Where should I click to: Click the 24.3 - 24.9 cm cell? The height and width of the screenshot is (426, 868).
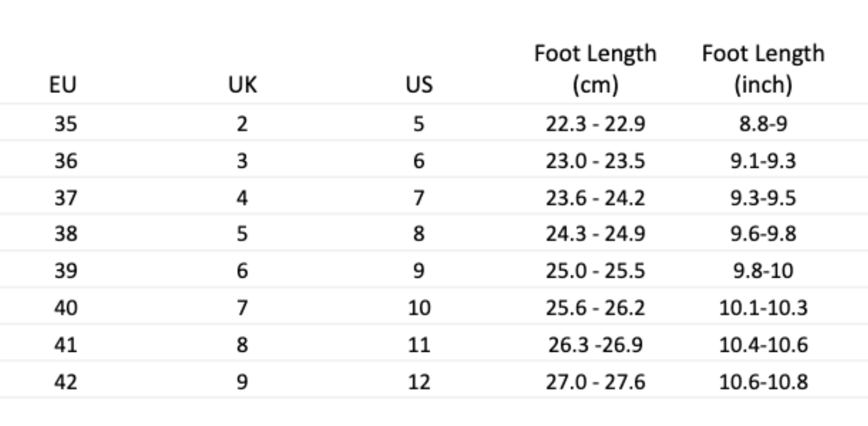click(595, 234)
